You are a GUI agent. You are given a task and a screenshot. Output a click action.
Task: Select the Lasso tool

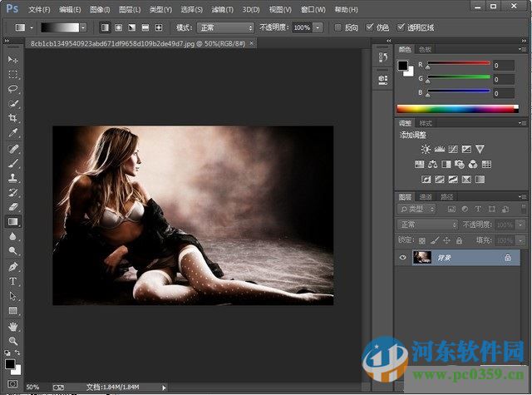click(x=12, y=88)
